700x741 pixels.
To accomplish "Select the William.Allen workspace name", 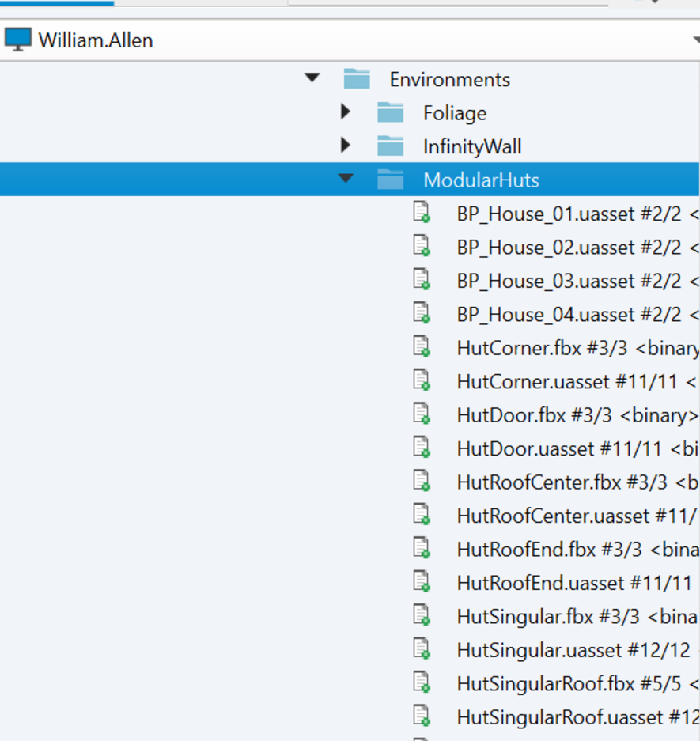I will (x=96, y=40).
